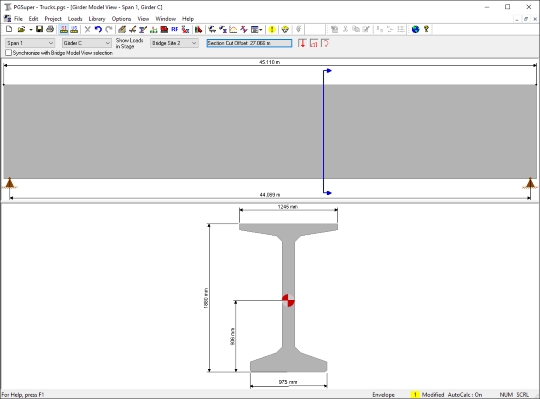Click AutoCalc : On in status bar

[x=465, y=395]
